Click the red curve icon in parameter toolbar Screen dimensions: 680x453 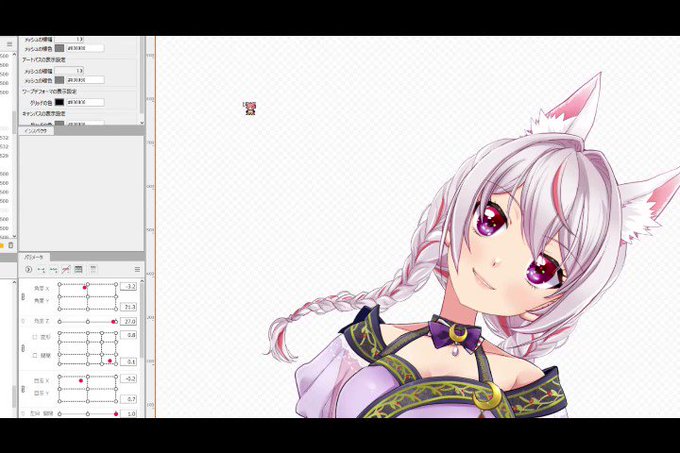66,270
